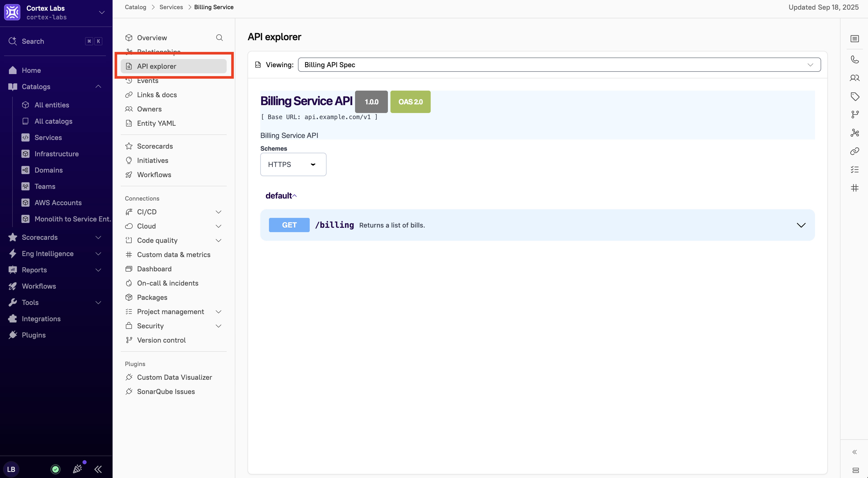
Task: Open the Billing API Spec viewing dropdown
Action: click(x=559, y=65)
